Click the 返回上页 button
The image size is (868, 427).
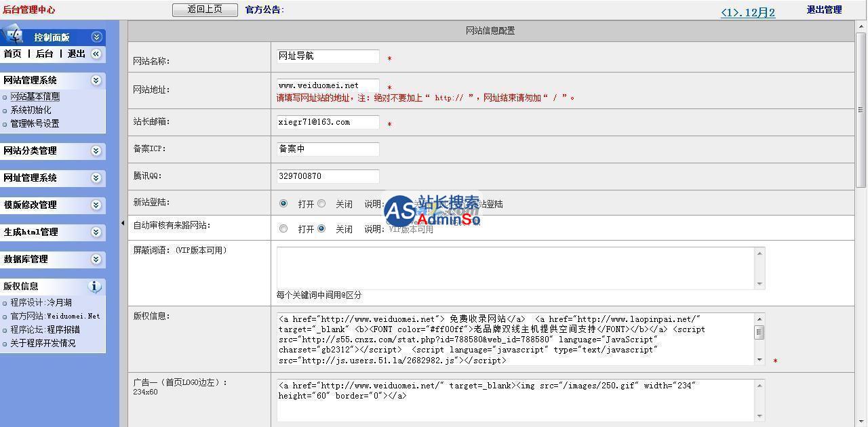pos(205,9)
